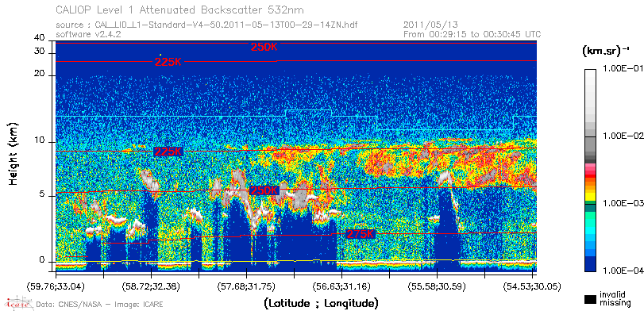
Task: Click the '(54.53;30.05)' axis tick label
Action: coord(532,286)
